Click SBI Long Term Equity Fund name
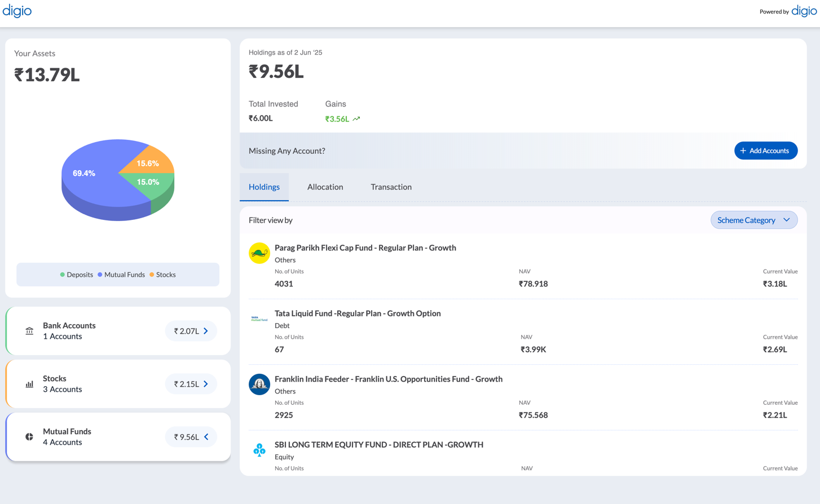Screen dimensions: 820x504 pos(379,445)
